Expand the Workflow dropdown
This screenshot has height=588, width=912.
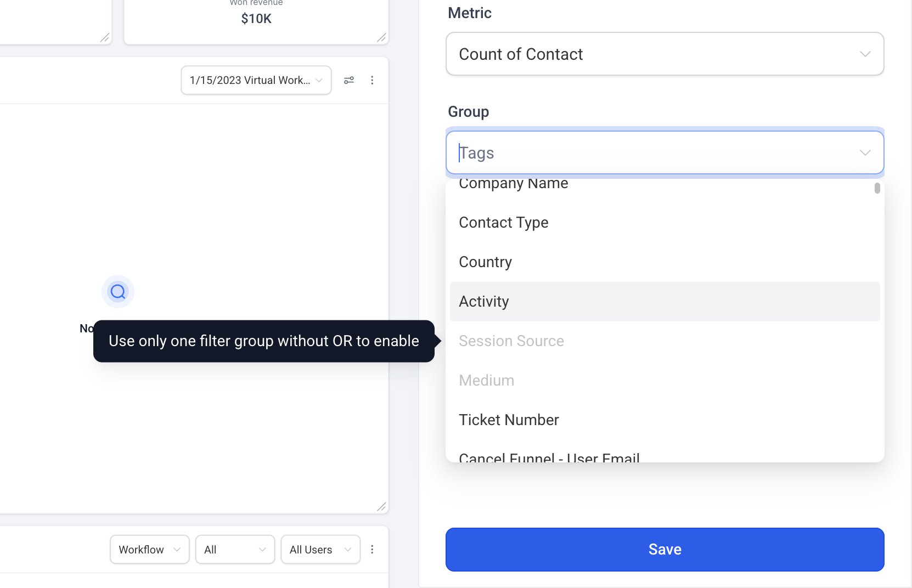[x=150, y=549]
